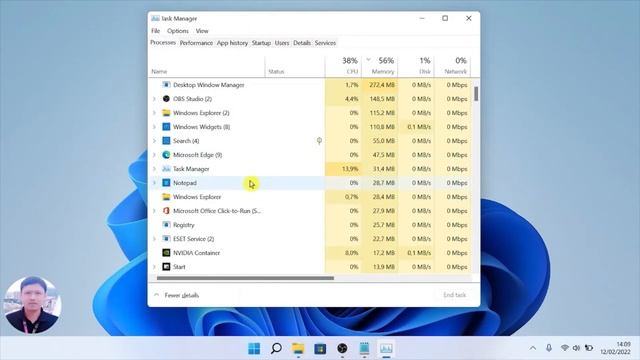Open taskbar Search magnifier
This screenshot has width=640, height=360.
click(276, 349)
